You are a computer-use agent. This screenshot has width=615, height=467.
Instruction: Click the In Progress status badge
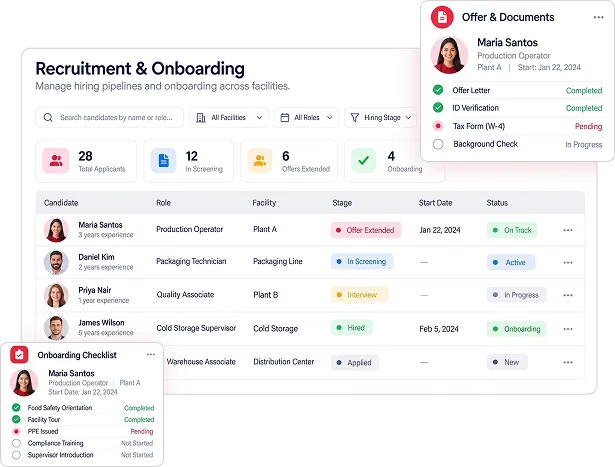coord(517,295)
